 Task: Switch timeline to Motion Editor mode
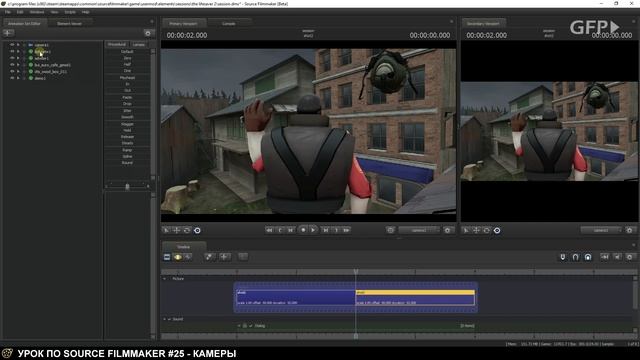(x=178, y=257)
